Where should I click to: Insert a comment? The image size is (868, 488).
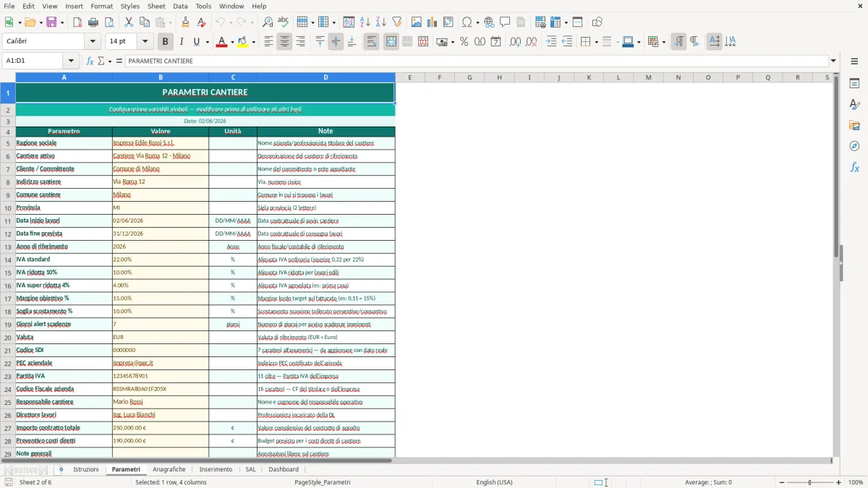(505, 22)
